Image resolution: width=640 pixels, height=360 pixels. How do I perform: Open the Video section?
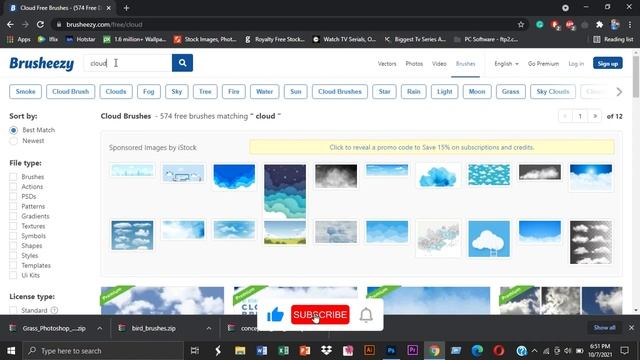(439, 64)
